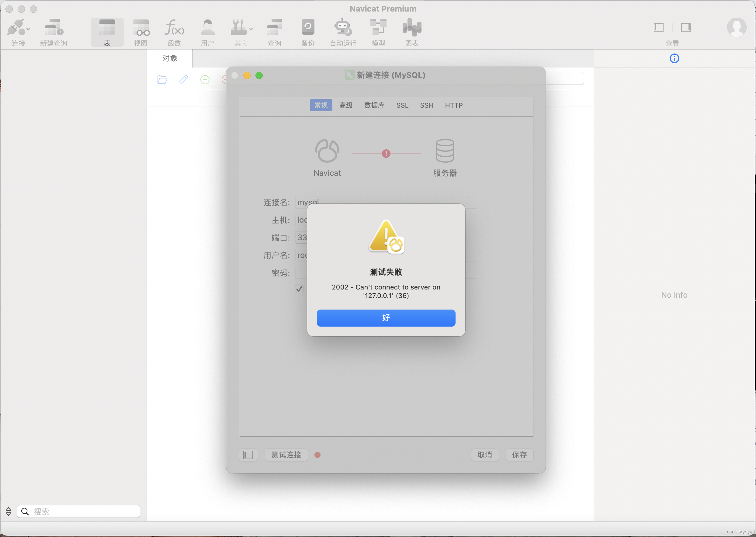This screenshot has height=537, width=756.
Task: Click the User (用户) toolbar icon
Action: [x=207, y=27]
